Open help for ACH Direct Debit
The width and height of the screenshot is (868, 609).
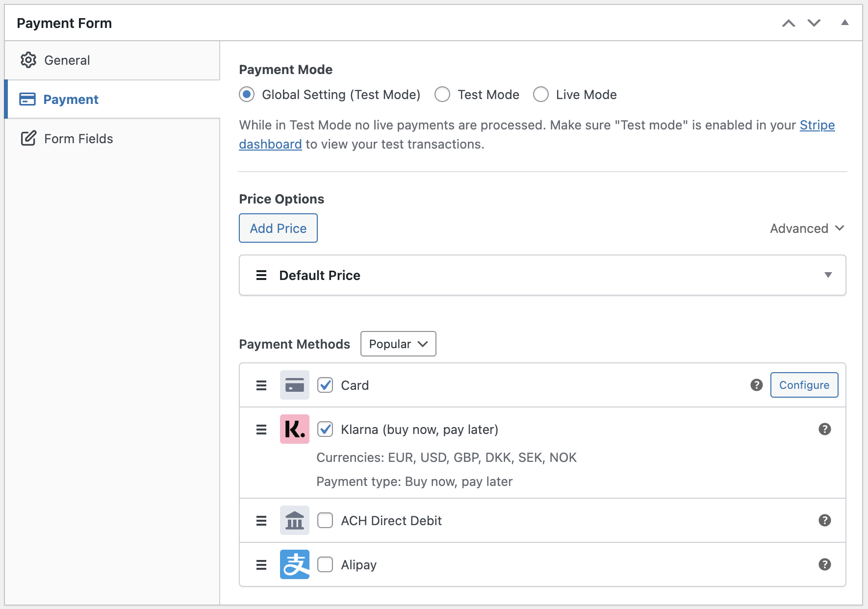tap(824, 520)
